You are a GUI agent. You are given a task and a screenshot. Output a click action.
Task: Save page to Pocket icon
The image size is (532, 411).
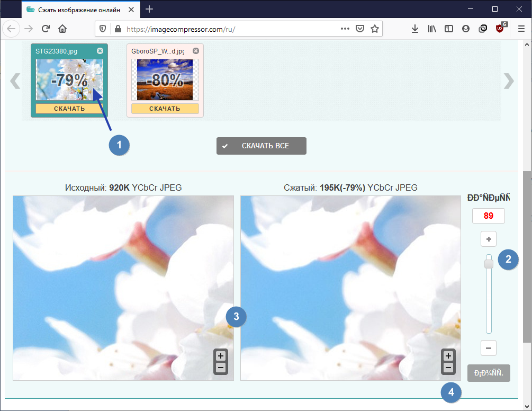[x=360, y=29]
